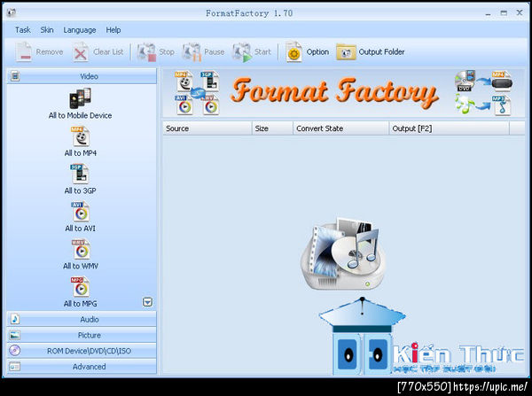Minimize the FormatFactory window
Screen dimensions: 532x396
click(489, 13)
